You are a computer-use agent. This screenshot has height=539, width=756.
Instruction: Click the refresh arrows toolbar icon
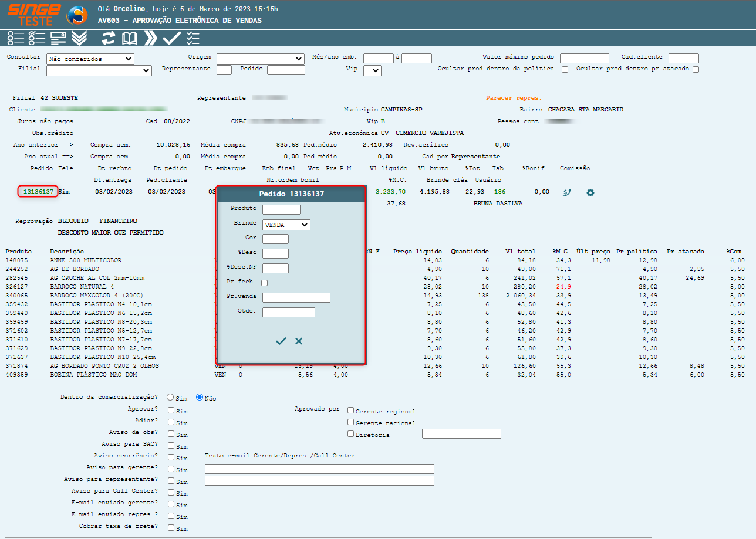(x=108, y=39)
